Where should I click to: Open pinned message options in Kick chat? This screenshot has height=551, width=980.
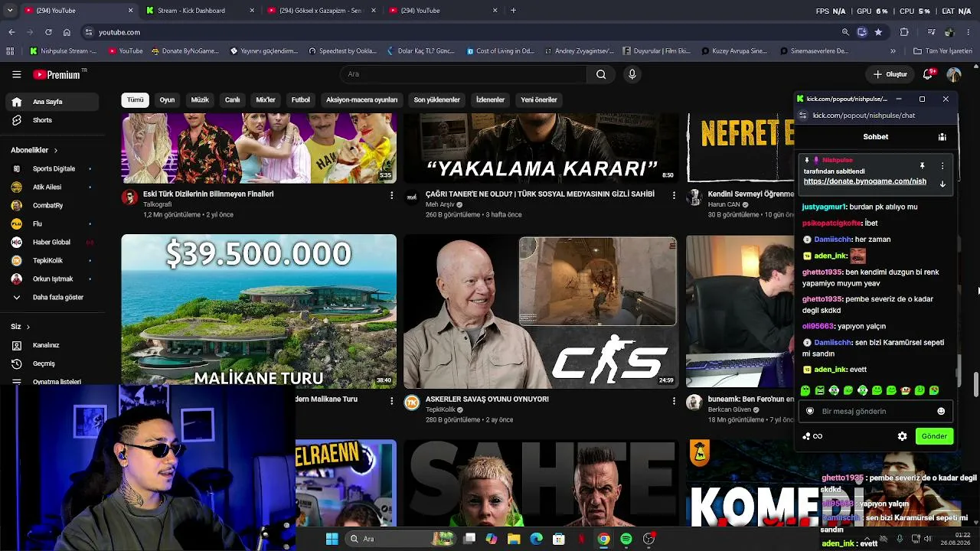click(x=942, y=165)
